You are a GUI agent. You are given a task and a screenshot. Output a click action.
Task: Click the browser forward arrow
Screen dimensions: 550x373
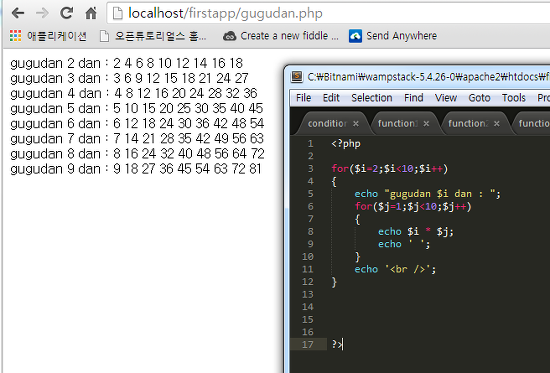[x=42, y=13]
